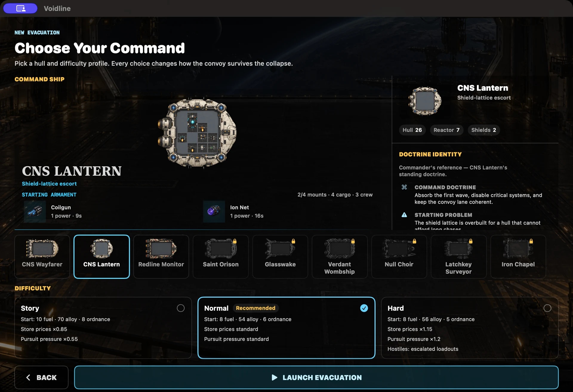The image size is (573, 392).
Task: Click the Doctrine Identity heading
Action: [430, 154]
